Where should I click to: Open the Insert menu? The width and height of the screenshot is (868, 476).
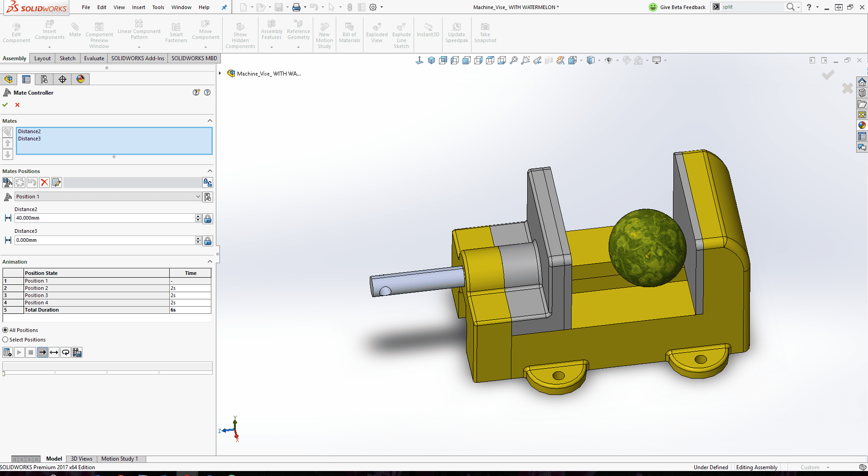click(138, 7)
